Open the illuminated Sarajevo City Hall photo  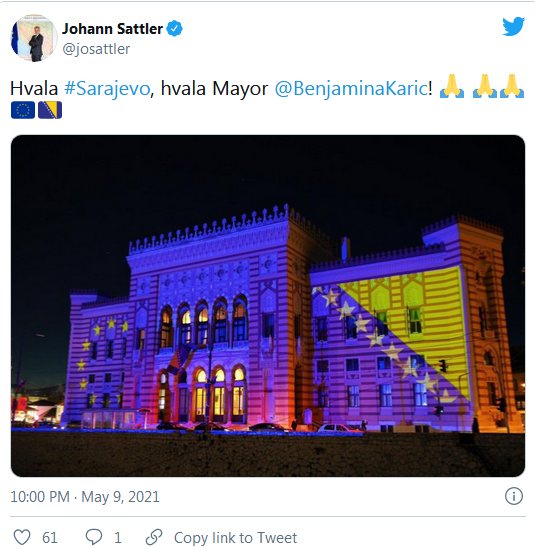pyautogui.click(x=268, y=306)
